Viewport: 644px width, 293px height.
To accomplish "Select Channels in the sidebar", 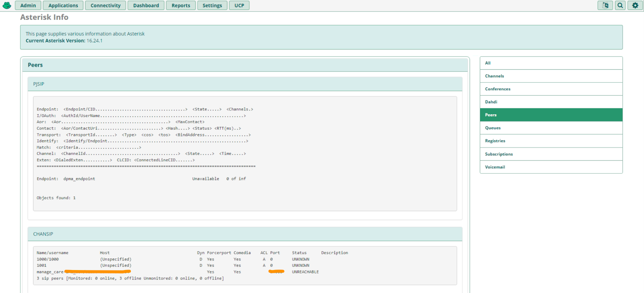I will point(551,76).
